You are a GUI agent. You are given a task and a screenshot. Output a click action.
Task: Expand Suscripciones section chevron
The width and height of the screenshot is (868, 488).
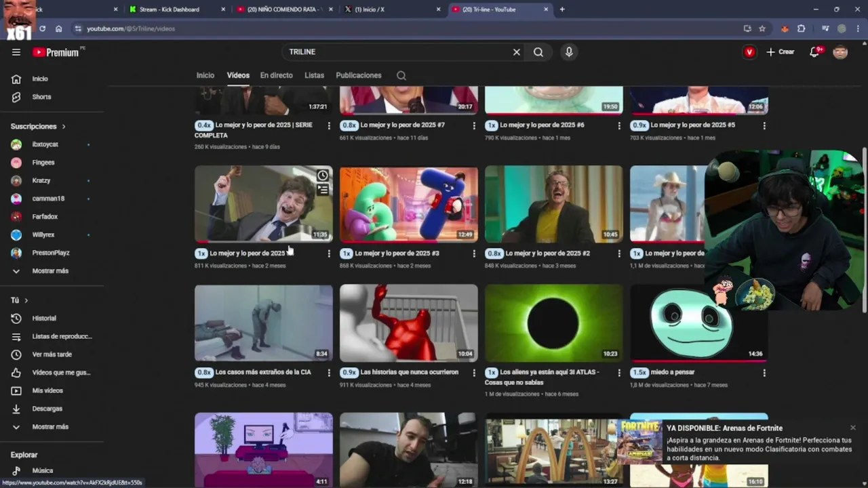(64, 127)
